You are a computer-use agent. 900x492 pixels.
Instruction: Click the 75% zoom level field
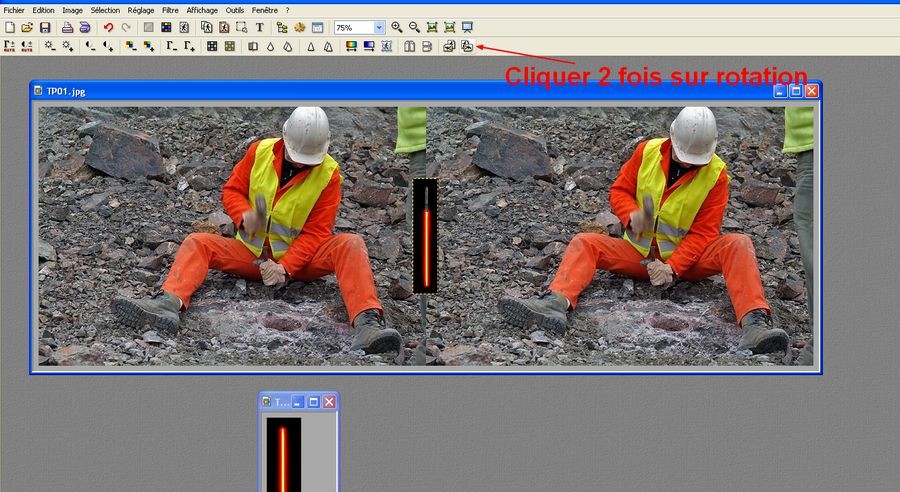[353, 27]
